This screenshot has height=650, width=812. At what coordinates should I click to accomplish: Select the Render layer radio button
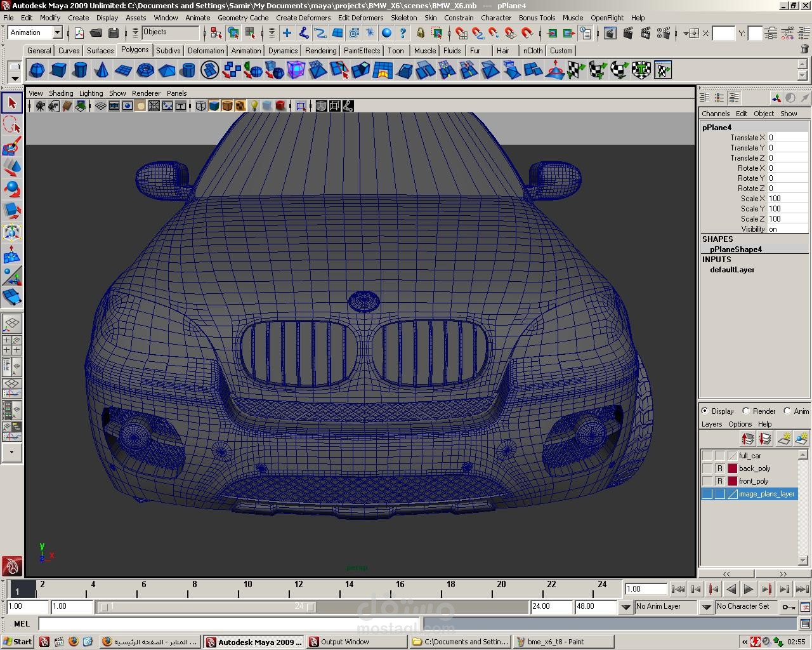tap(746, 411)
